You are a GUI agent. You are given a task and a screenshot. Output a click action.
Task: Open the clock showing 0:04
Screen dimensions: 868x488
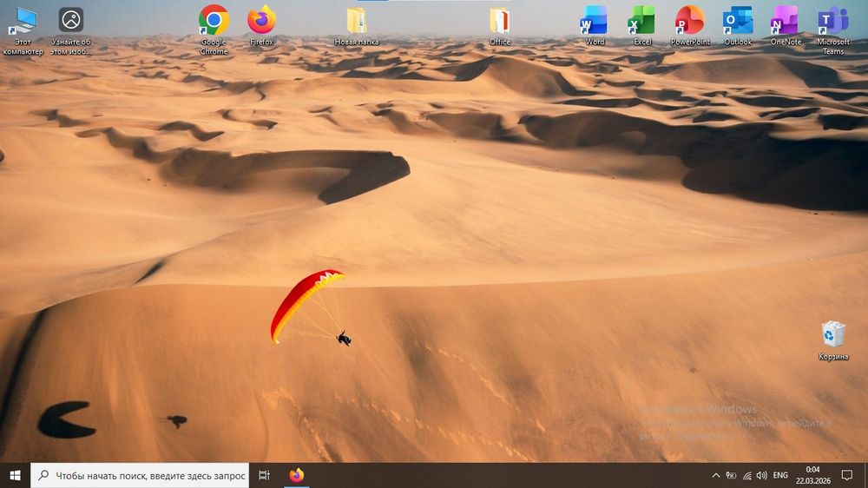812,475
